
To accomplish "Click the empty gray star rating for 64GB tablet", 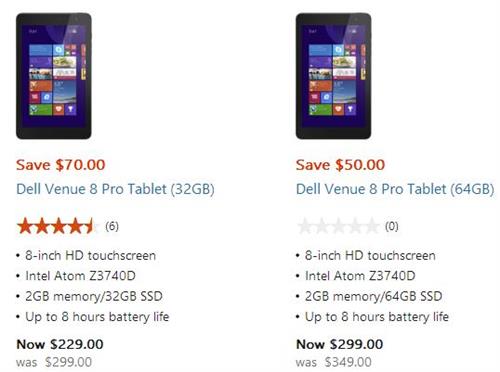I will pyautogui.click(x=338, y=226).
